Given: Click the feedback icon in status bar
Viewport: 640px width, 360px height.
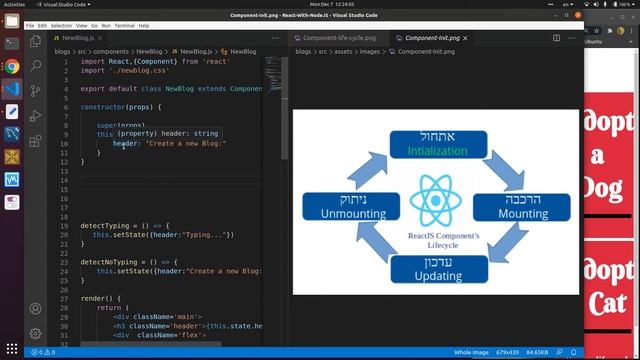Looking at the screenshot, I should tap(559, 352).
